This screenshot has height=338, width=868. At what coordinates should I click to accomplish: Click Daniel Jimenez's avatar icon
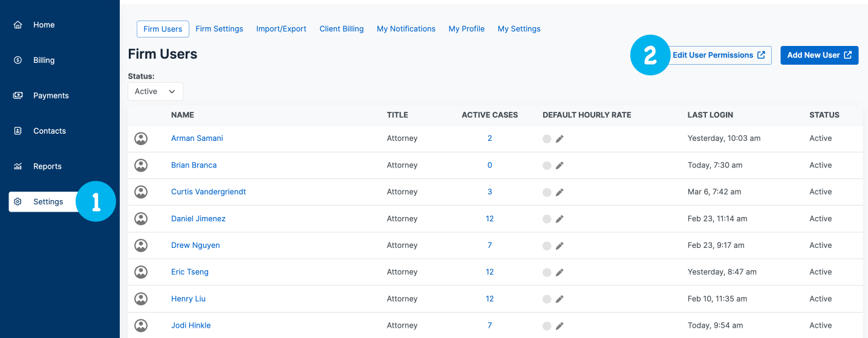(x=141, y=218)
